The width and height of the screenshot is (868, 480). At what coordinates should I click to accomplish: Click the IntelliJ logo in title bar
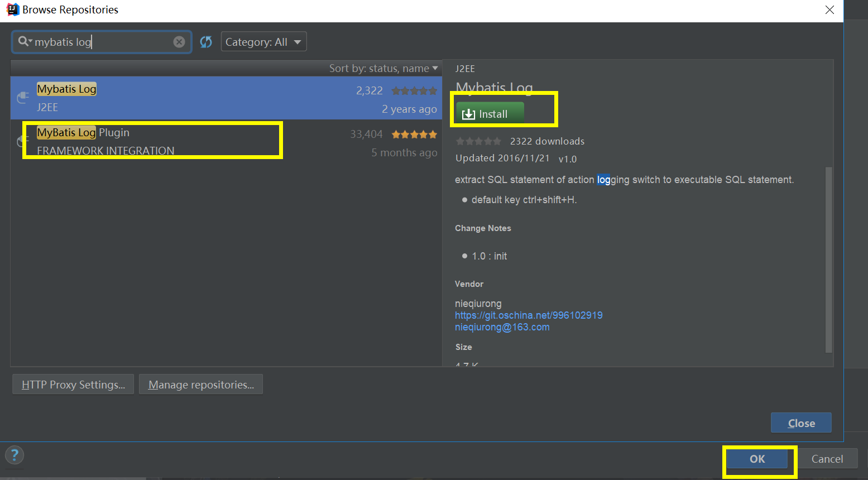tap(12, 9)
